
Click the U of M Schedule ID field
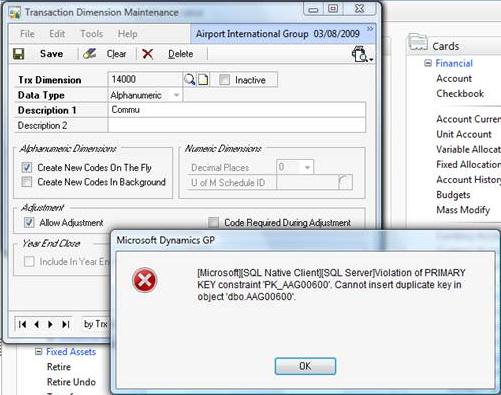tap(307, 182)
